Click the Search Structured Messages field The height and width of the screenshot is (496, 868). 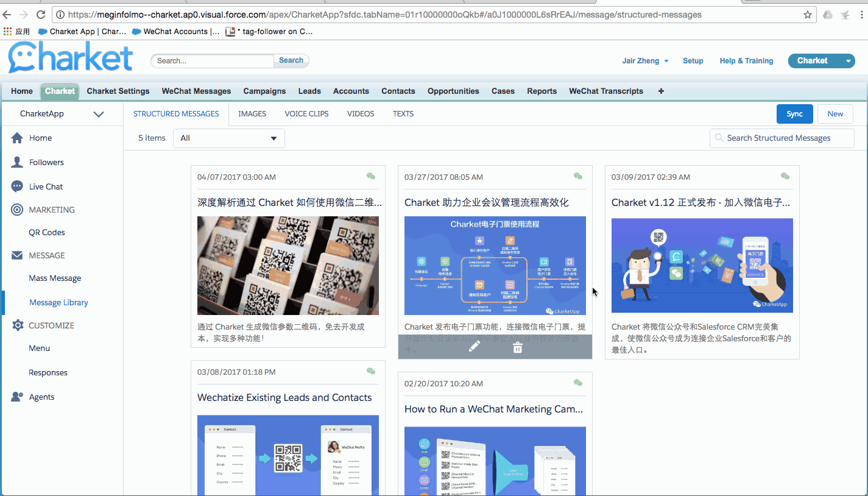(782, 138)
